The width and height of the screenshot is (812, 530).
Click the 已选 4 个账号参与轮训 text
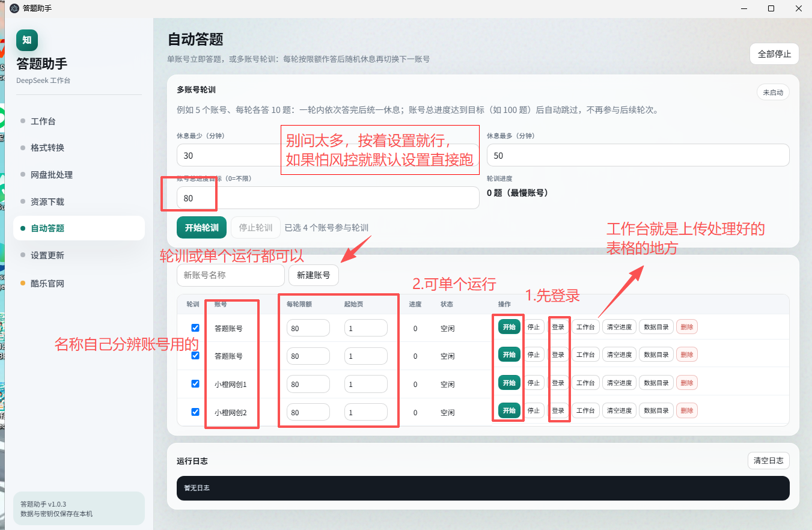pyautogui.click(x=326, y=228)
